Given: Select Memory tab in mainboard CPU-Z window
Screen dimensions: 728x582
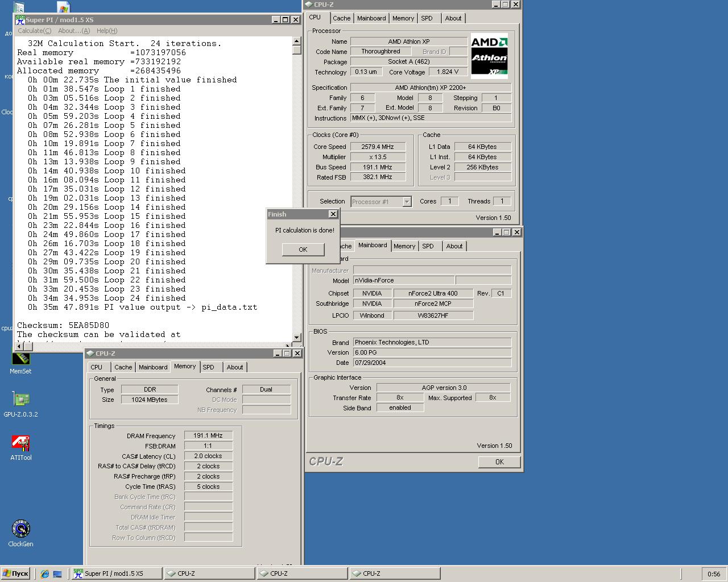Looking at the screenshot, I should click(x=404, y=246).
